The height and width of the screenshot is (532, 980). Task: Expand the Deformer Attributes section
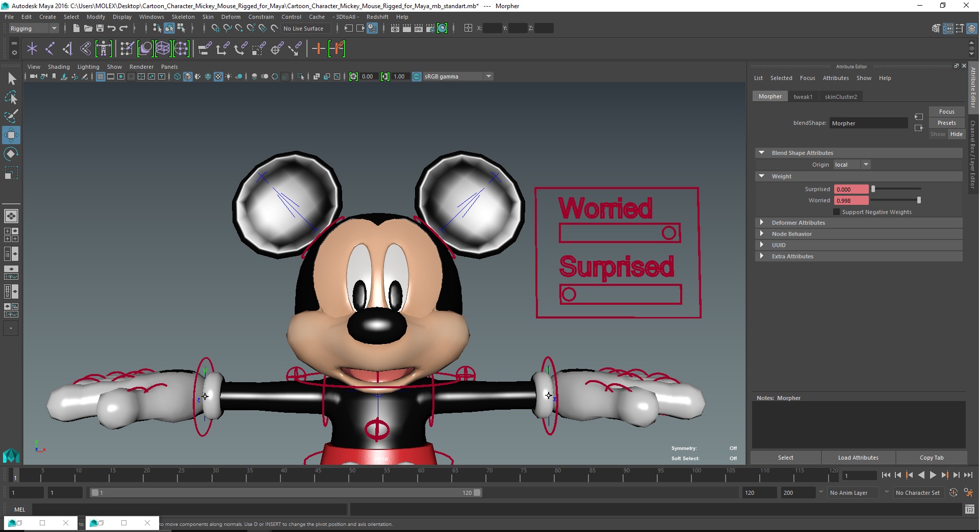coord(761,223)
